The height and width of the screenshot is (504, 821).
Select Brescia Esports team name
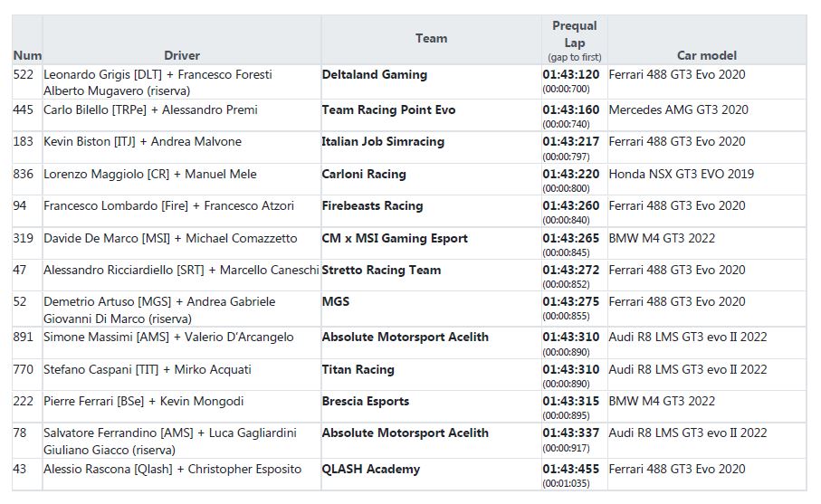366,402
